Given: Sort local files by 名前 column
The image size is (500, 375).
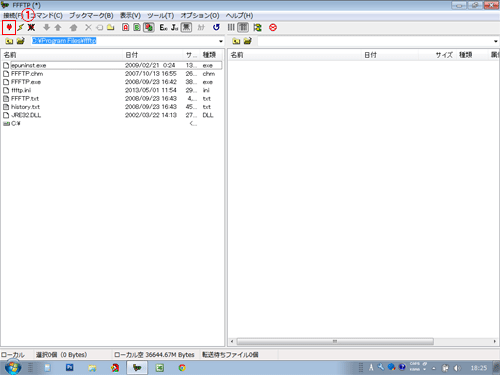Looking at the screenshot, I should (x=62, y=55).
